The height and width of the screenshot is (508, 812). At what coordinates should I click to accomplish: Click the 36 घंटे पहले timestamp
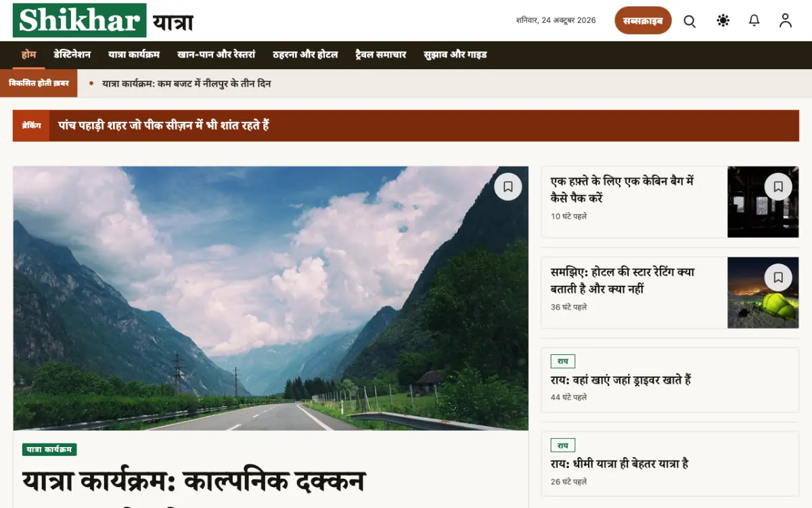[568, 308]
